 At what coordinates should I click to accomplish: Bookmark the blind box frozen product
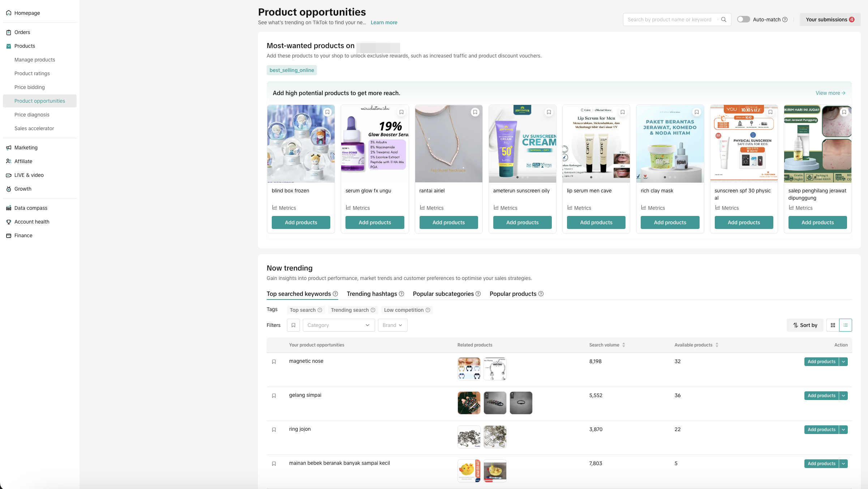coord(327,112)
